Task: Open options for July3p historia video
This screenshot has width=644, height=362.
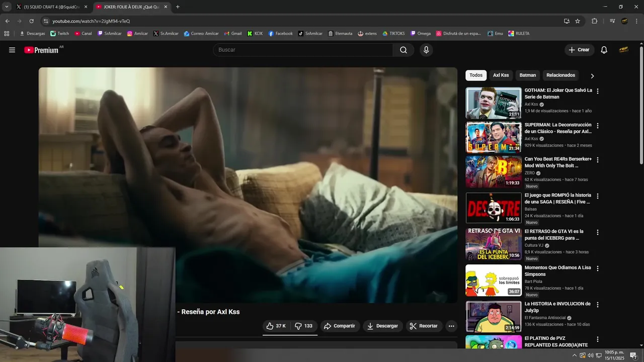Action: [x=598, y=305]
